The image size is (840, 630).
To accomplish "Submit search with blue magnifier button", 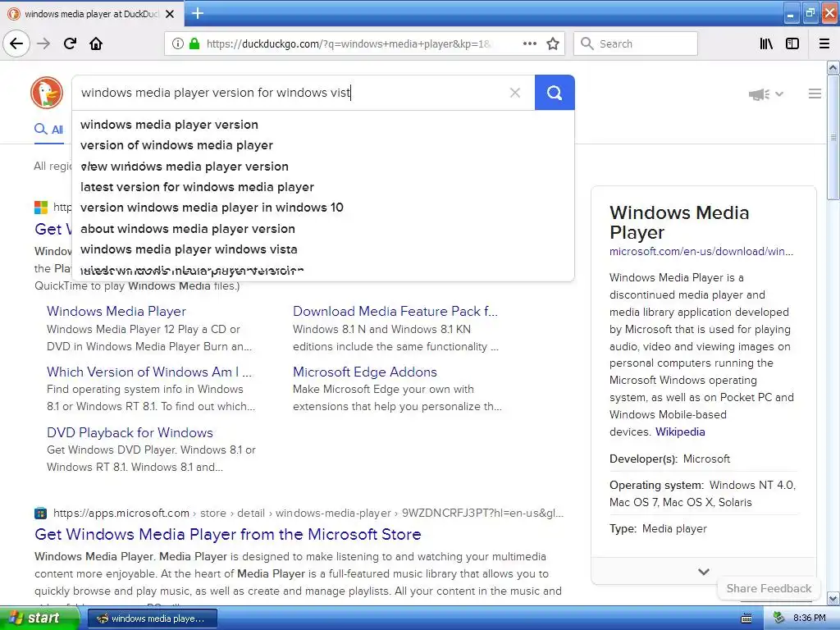I will click(555, 93).
